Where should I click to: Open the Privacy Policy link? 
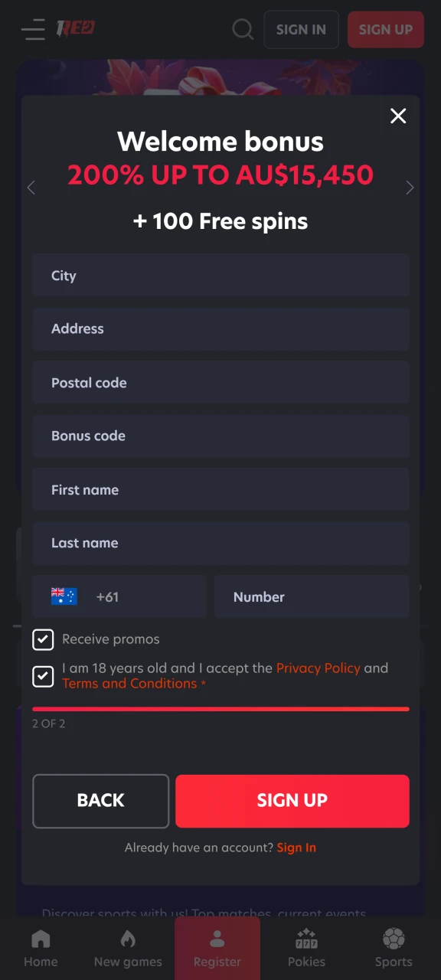318,668
